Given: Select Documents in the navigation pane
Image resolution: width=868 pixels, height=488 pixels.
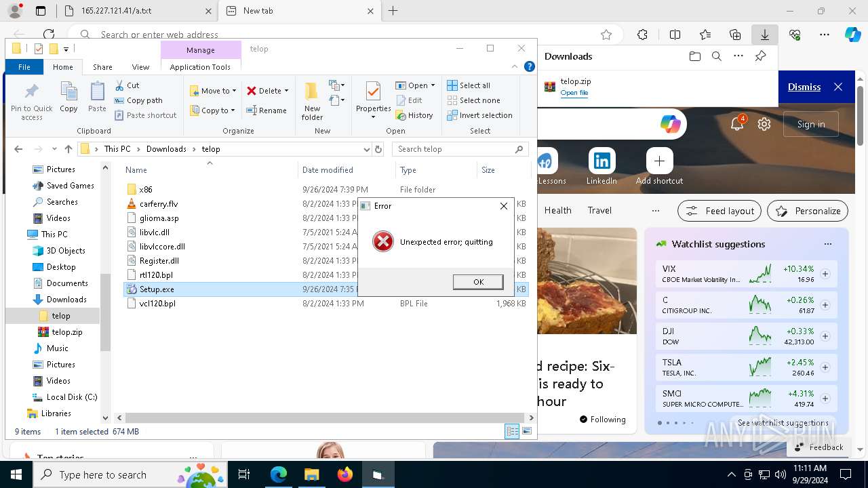Looking at the screenshot, I should pyautogui.click(x=67, y=283).
